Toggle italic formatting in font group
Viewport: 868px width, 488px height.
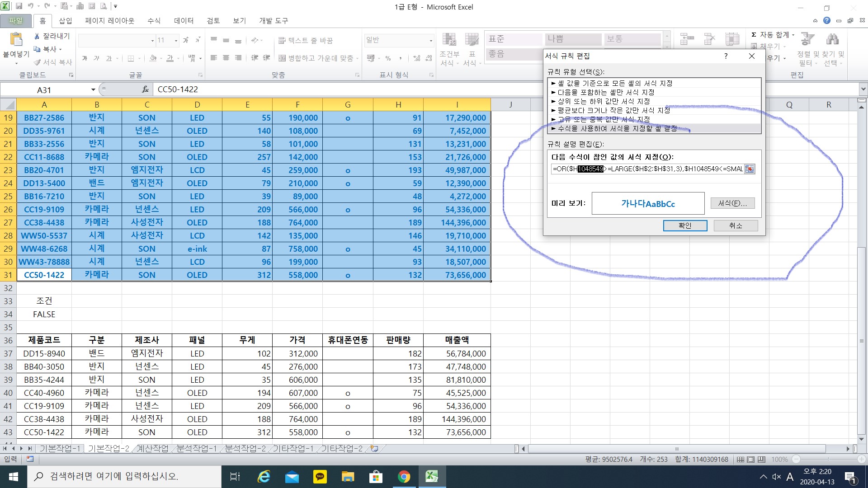tap(96, 58)
